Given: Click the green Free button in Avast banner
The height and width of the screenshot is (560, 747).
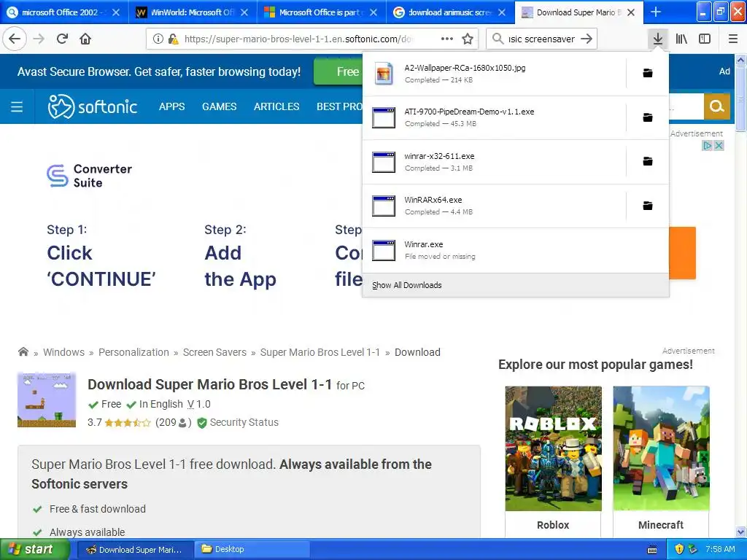Looking at the screenshot, I should coord(338,71).
